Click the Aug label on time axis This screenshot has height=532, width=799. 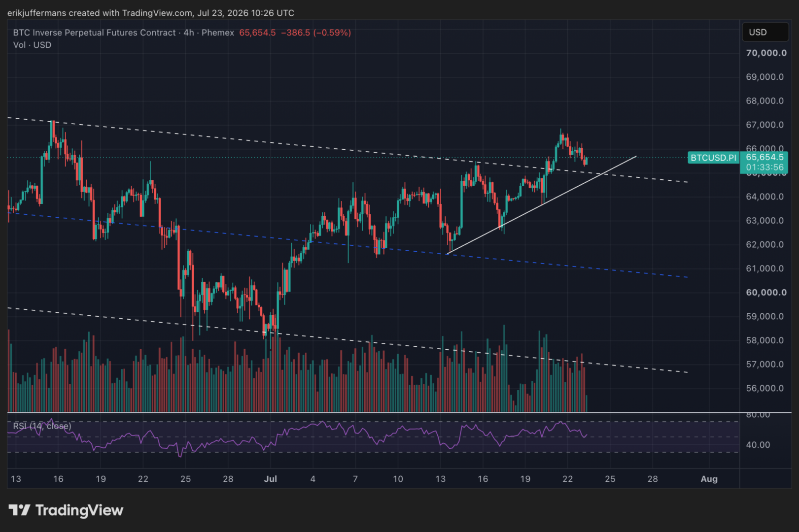(x=709, y=479)
